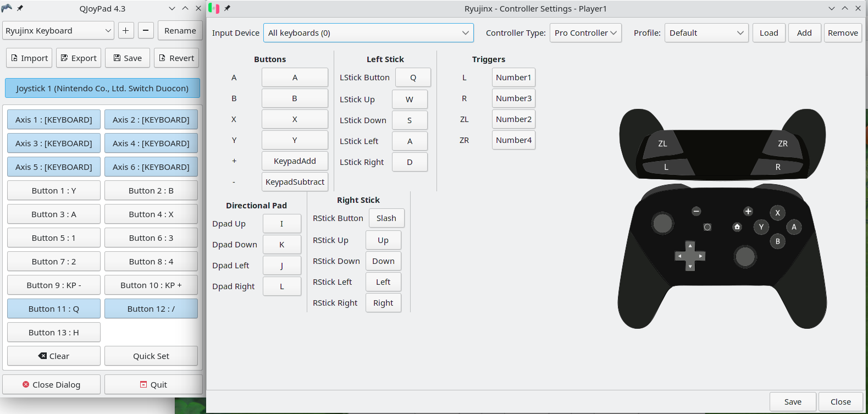Edit Button 2 mapped to B

tap(151, 191)
